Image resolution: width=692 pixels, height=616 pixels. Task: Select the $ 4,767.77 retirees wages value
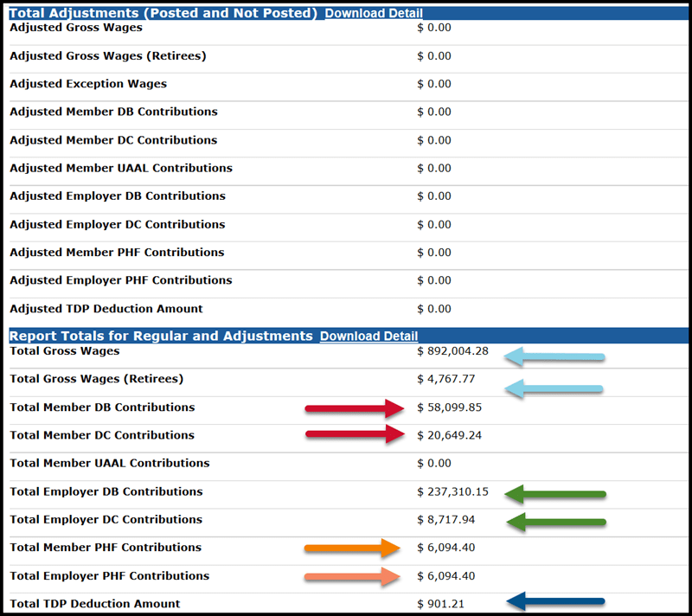click(445, 379)
